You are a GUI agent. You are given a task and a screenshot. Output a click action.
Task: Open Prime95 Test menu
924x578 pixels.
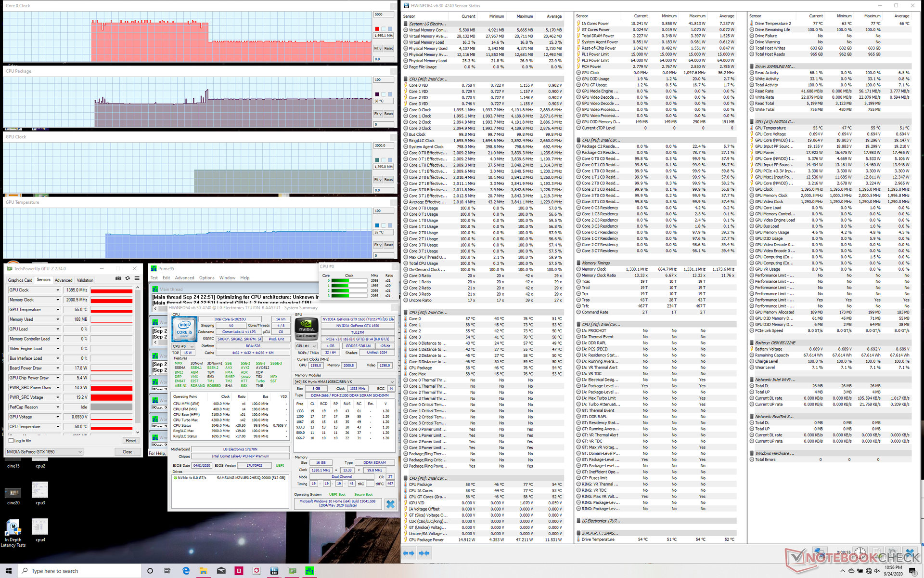(x=154, y=278)
